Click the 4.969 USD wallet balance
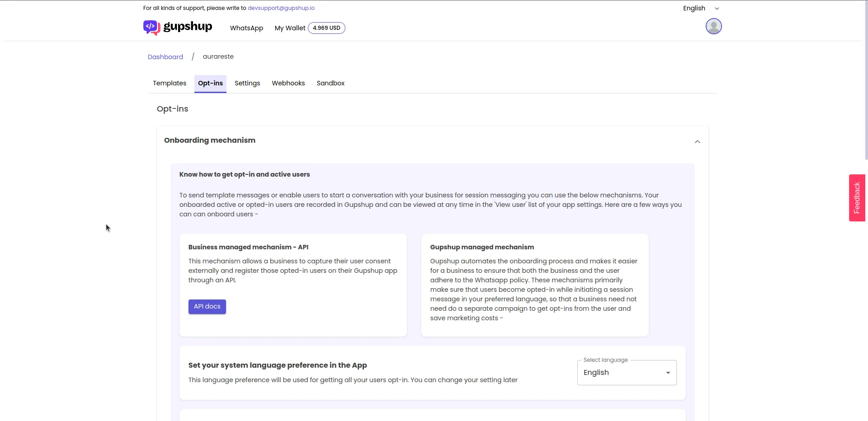 [326, 28]
